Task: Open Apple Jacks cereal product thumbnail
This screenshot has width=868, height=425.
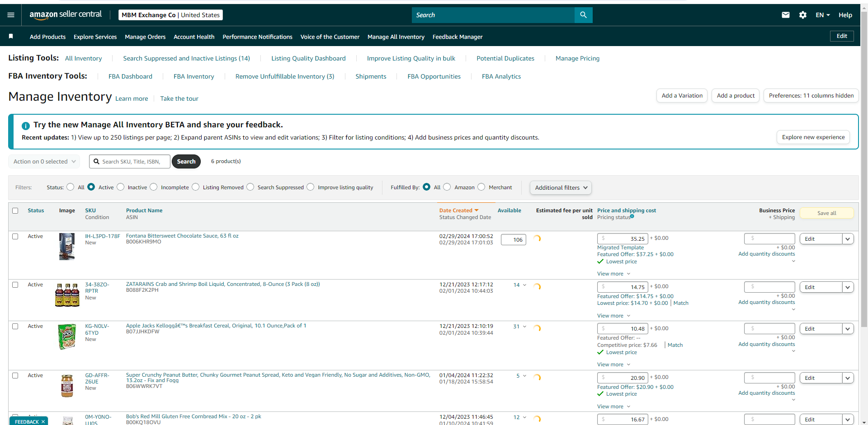Action: [x=67, y=337]
